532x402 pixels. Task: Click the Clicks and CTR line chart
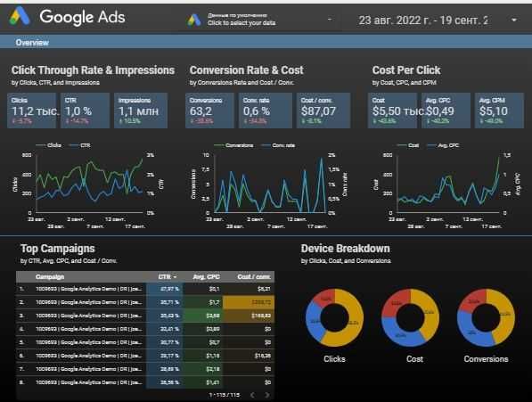coord(88,186)
